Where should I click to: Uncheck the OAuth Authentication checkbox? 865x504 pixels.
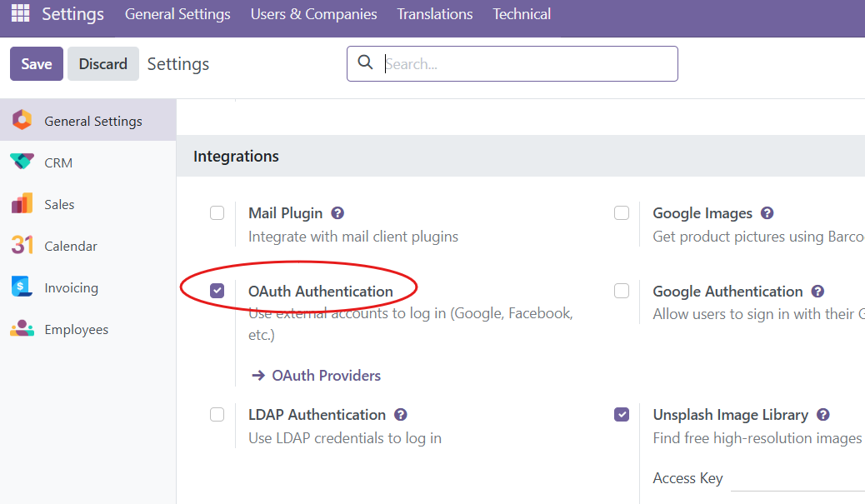click(217, 291)
